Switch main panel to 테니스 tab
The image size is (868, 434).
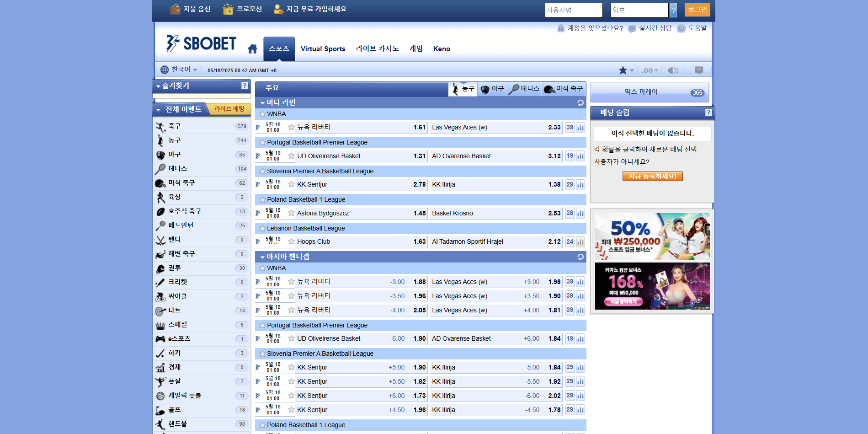[x=524, y=89]
